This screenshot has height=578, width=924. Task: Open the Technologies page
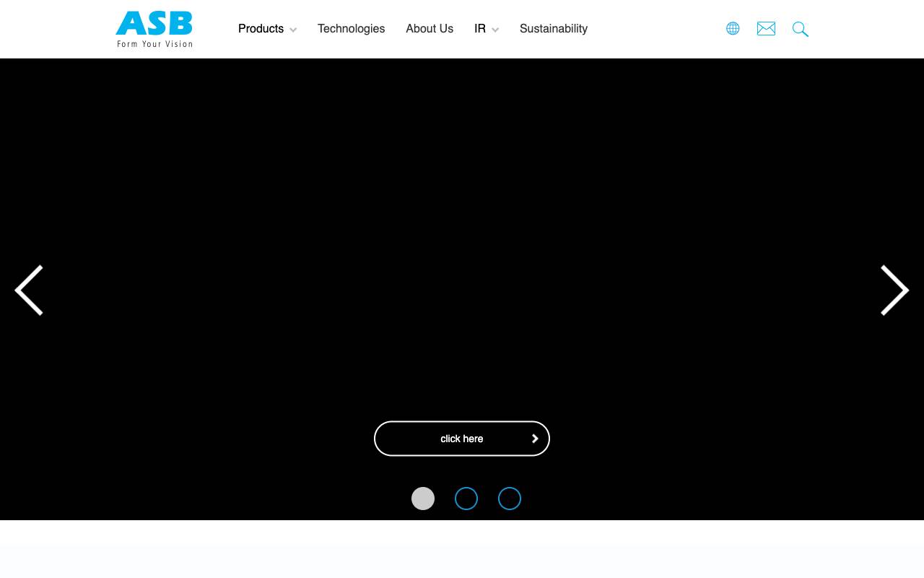351,29
